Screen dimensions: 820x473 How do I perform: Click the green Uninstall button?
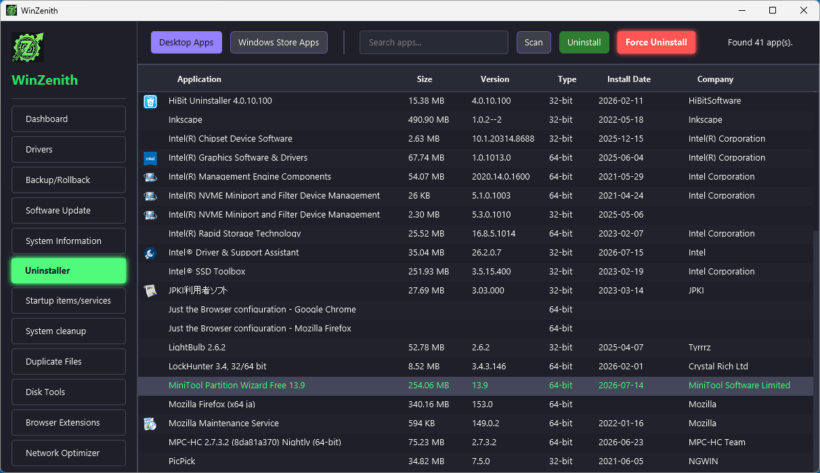(584, 42)
